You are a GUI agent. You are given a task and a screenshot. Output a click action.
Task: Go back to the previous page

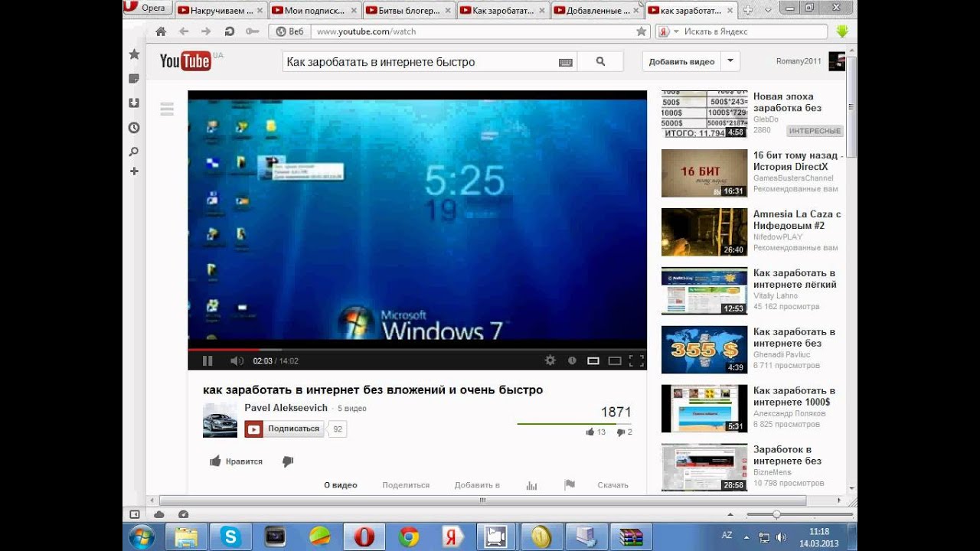tap(184, 31)
